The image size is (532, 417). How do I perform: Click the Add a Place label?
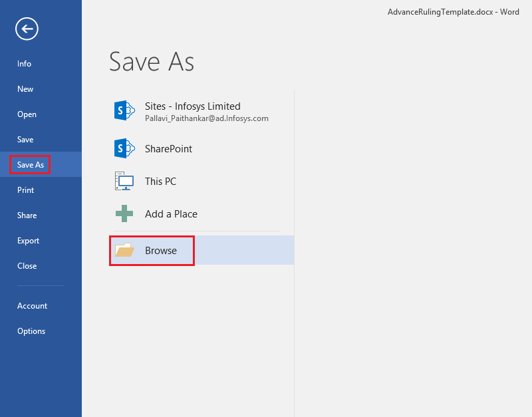171,214
